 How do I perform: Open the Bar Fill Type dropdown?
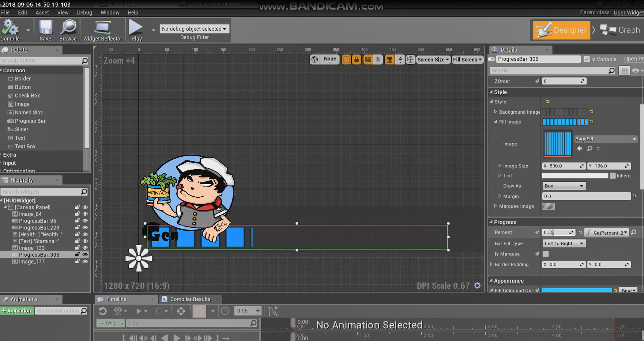tap(564, 243)
